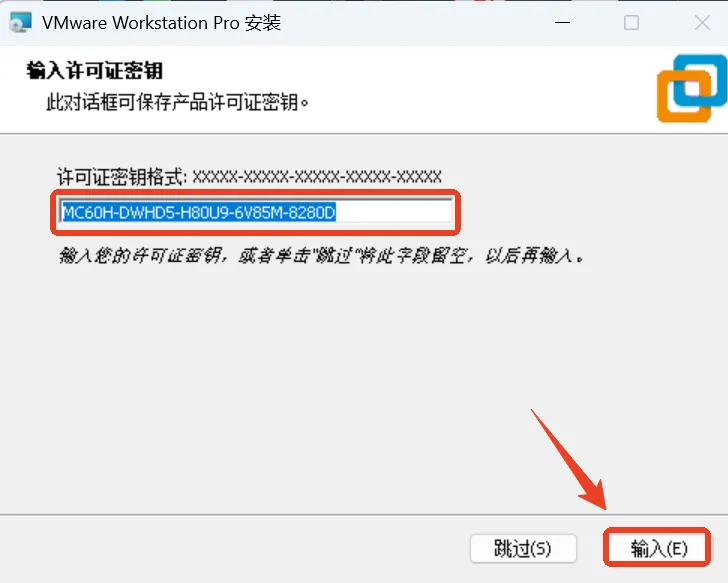Click the 输入许可证密钥 heading text
This screenshot has height=583, width=728.
click(95, 71)
